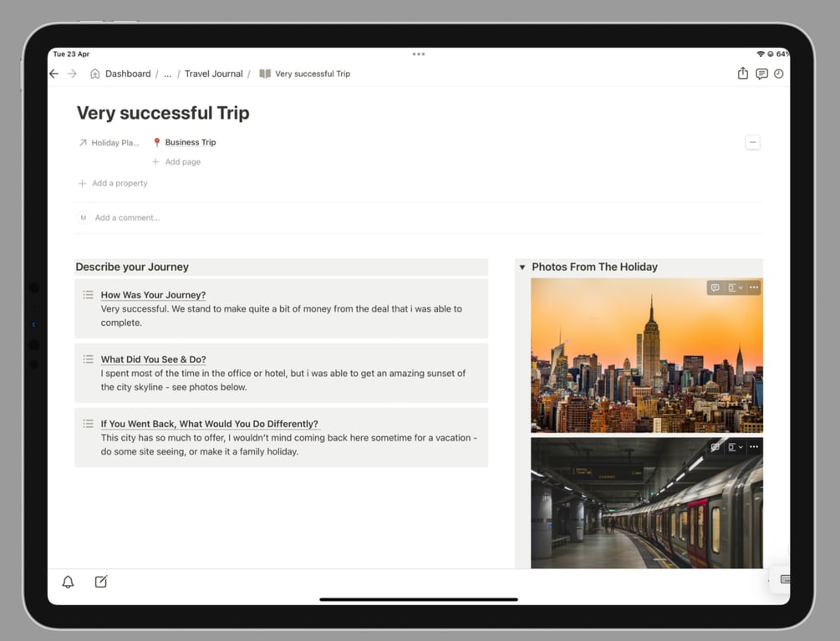The image size is (840, 641).
Task: Click the How Was Your Journey? heading
Action: 153,295
